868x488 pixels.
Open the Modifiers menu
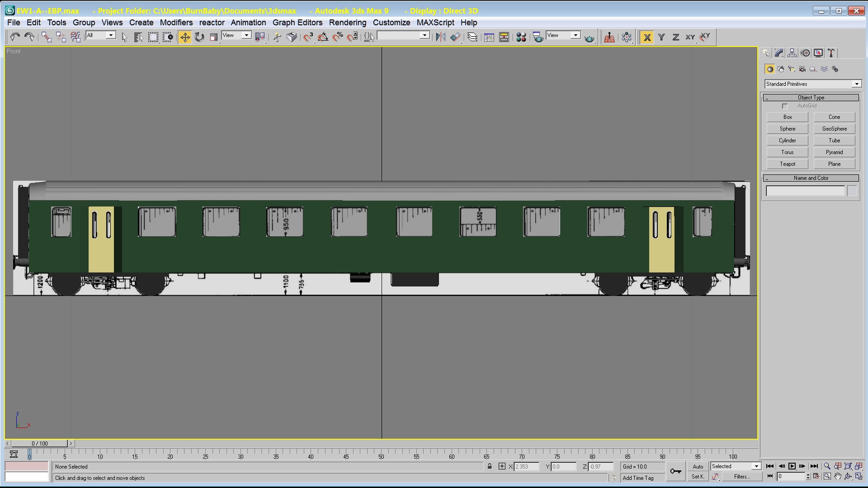(x=176, y=23)
